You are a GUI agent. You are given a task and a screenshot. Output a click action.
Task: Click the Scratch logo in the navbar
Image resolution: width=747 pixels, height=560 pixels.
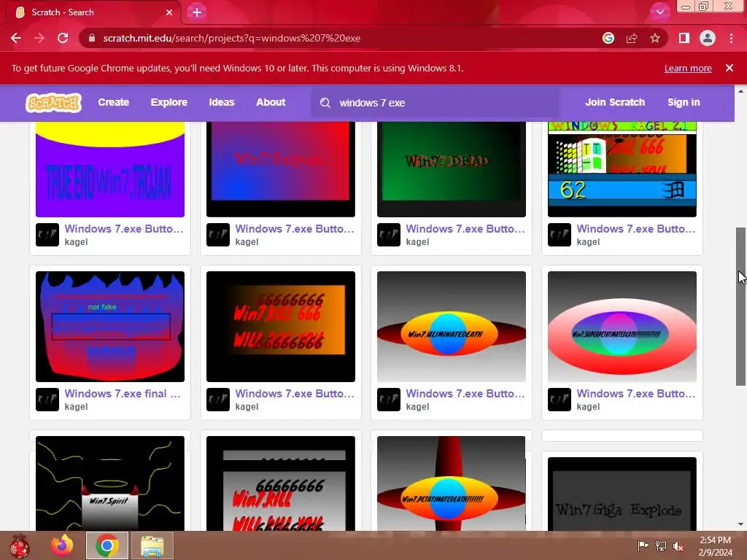[53, 102]
